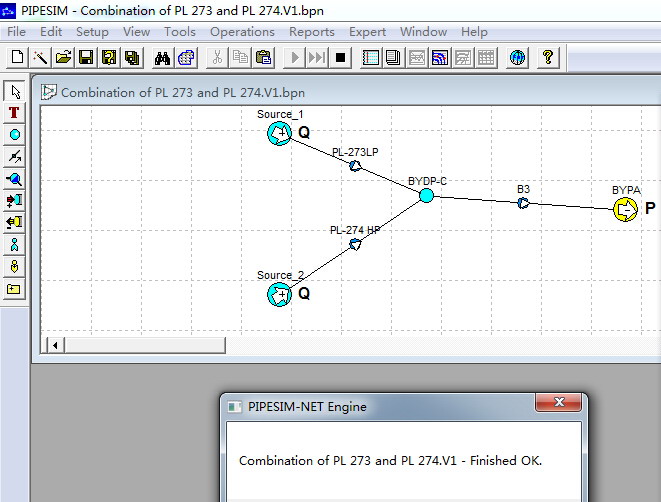Select the Source_1 node icon
The width and height of the screenshot is (661, 502).
point(279,134)
